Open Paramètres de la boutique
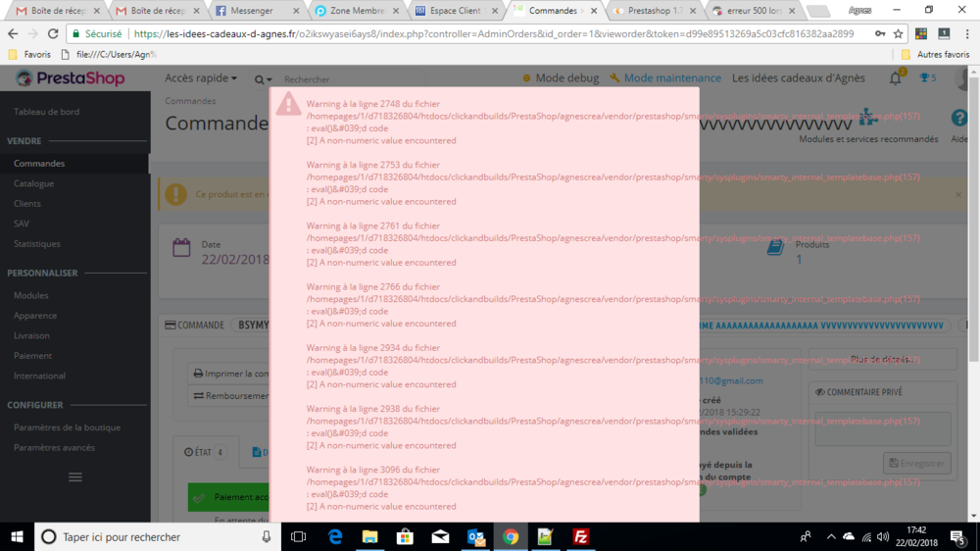This screenshot has height=551, width=980. click(x=67, y=427)
